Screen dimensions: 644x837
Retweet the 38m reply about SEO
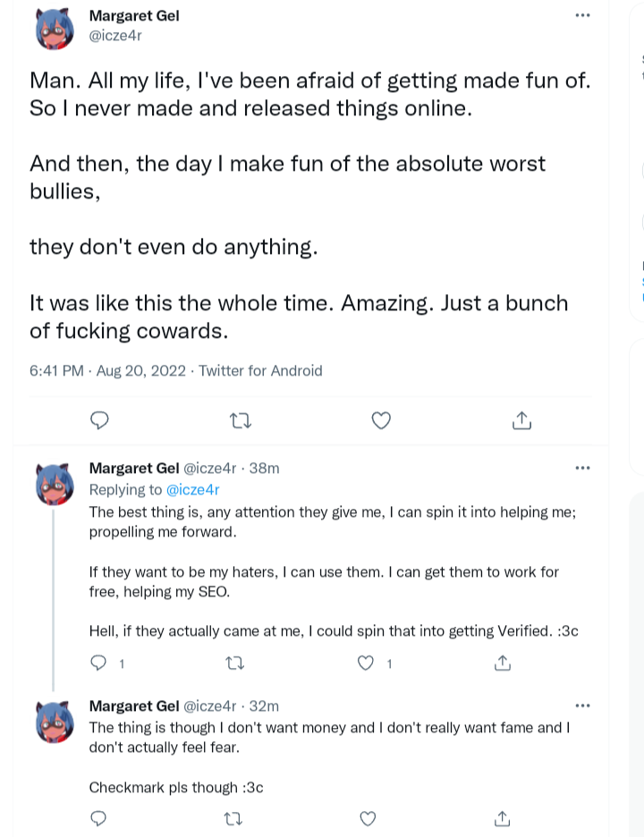point(234,664)
